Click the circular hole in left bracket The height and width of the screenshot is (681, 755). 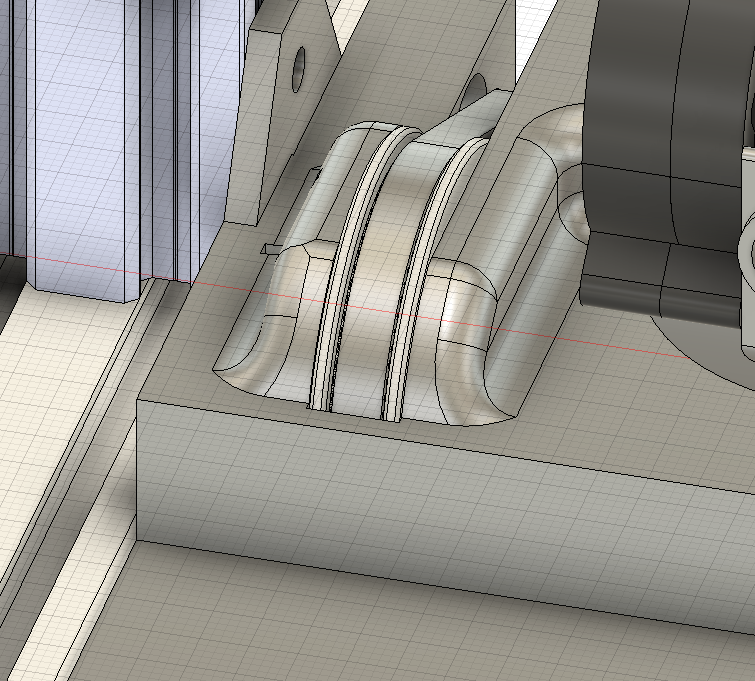(x=298, y=68)
